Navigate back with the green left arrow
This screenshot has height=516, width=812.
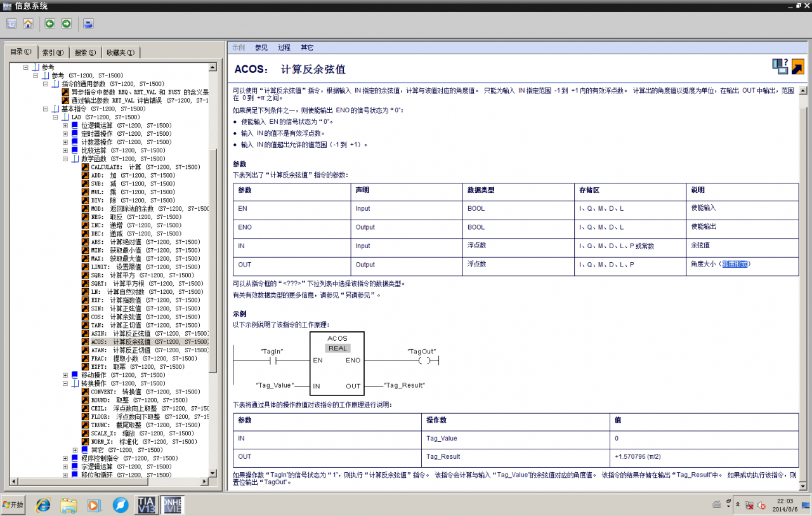tap(49, 23)
